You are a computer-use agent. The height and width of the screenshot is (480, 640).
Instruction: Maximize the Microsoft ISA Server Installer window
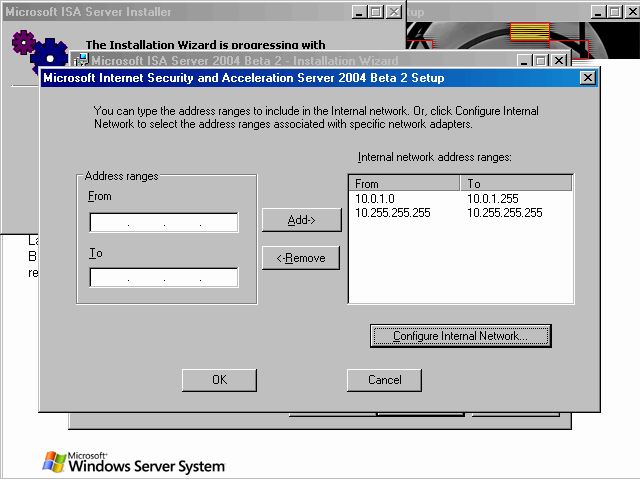point(375,12)
